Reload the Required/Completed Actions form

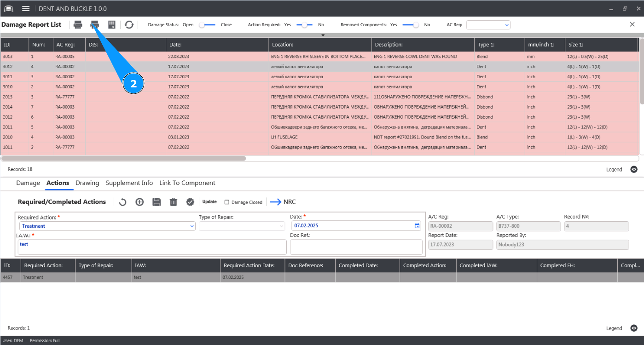(x=122, y=202)
